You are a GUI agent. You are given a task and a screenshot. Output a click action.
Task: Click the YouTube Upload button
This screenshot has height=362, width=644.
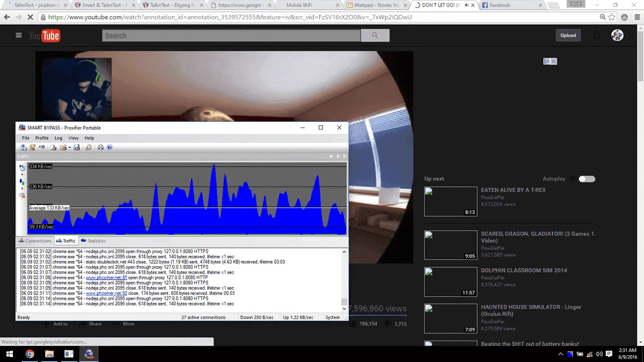(x=568, y=35)
